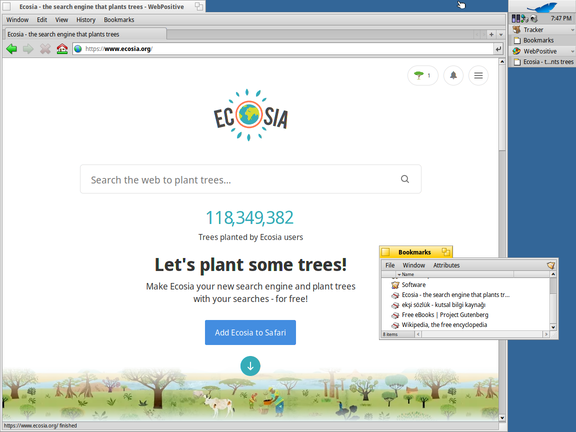Click the Forward arrow navigation icon
Image resolution: width=576 pixels, height=432 pixels.
click(28, 48)
